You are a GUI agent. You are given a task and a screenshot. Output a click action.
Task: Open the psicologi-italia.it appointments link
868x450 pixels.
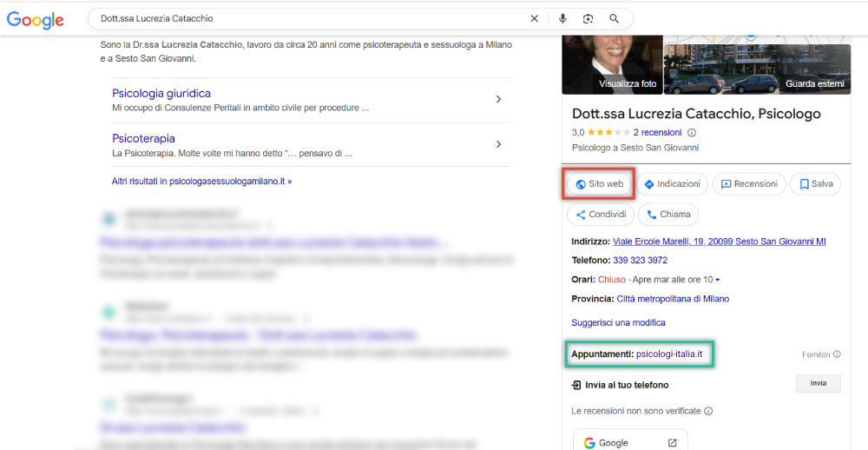669,354
